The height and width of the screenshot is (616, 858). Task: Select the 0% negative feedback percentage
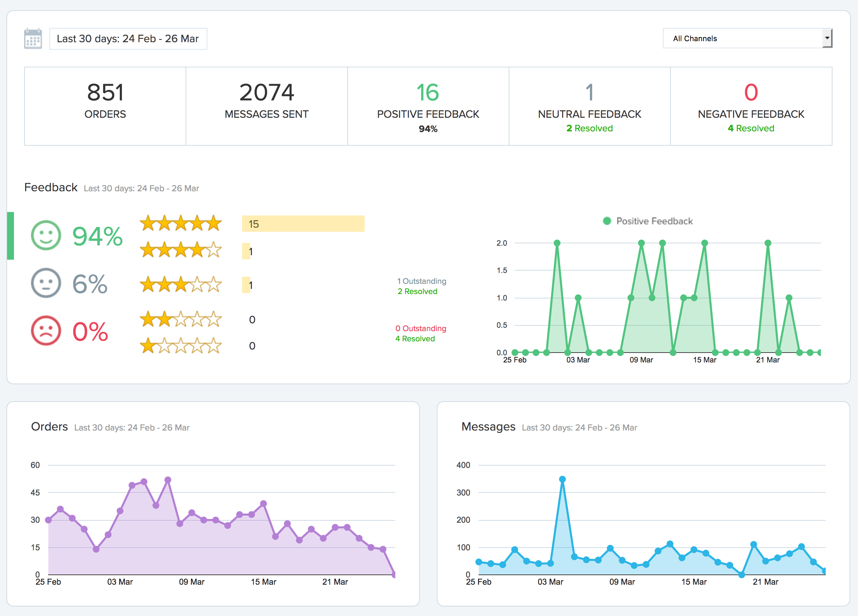pyautogui.click(x=90, y=331)
